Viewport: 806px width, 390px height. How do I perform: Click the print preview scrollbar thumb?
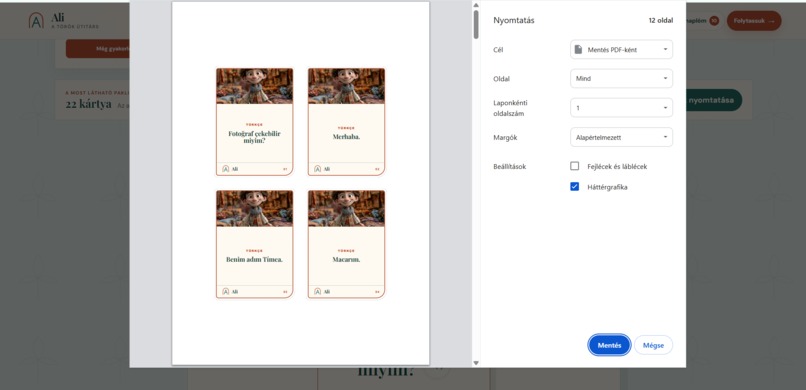point(476,24)
